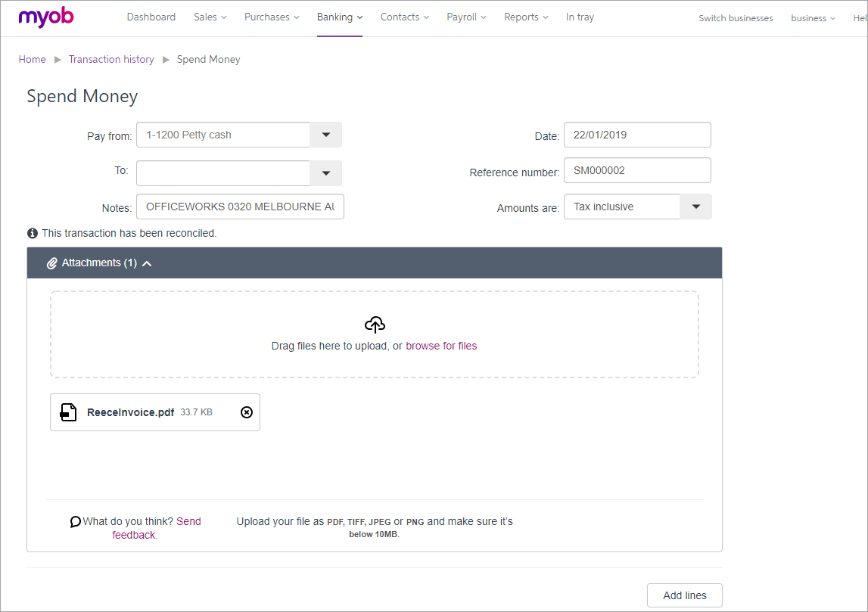Click the browse for files link

tap(441, 346)
